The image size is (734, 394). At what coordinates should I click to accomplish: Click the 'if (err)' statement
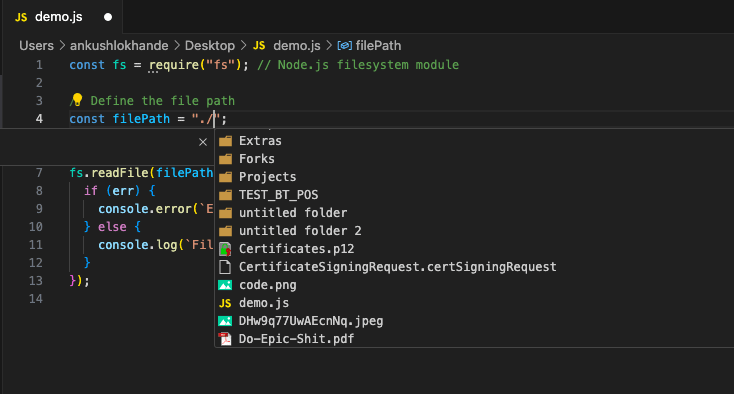coord(112,190)
